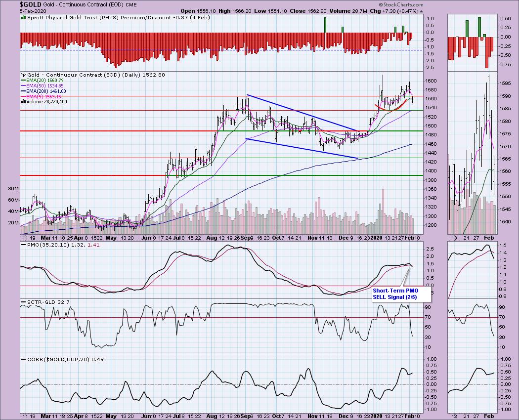Screen dimensions: 519x420
Task: Click the 1600 price axis label
Action: [x=432, y=81]
